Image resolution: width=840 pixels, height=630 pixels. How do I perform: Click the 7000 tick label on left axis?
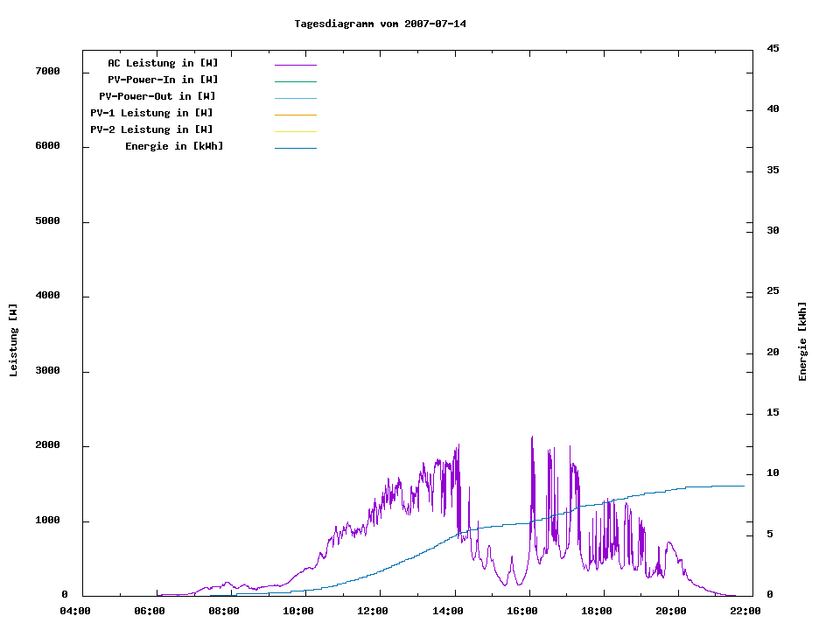(x=46, y=72)
